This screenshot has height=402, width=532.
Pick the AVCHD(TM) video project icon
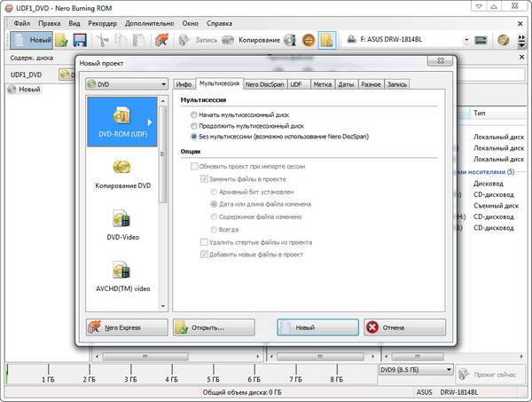point(123,270)
